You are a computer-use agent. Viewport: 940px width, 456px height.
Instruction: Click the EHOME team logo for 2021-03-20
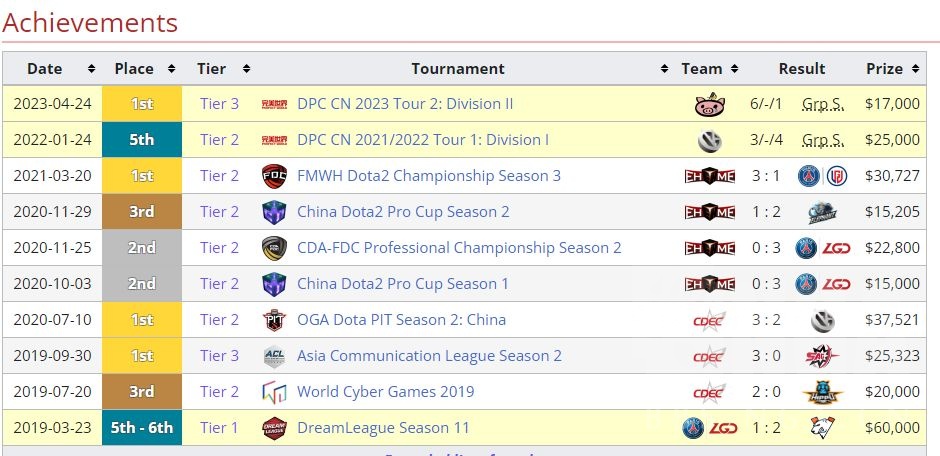tap(709, 176)
